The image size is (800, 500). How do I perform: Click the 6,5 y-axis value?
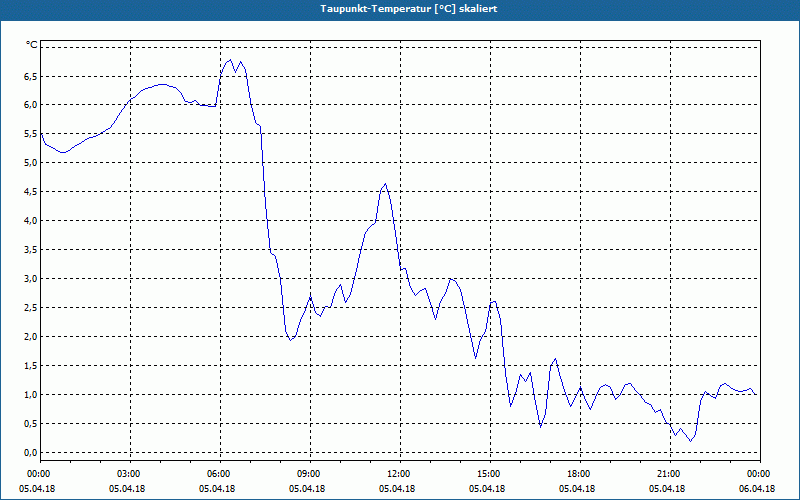point(31,76)
